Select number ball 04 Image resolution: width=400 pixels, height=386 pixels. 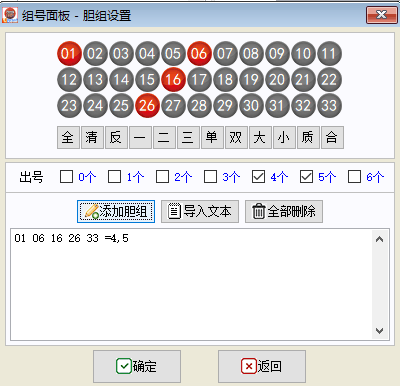(x=147, y=53)
